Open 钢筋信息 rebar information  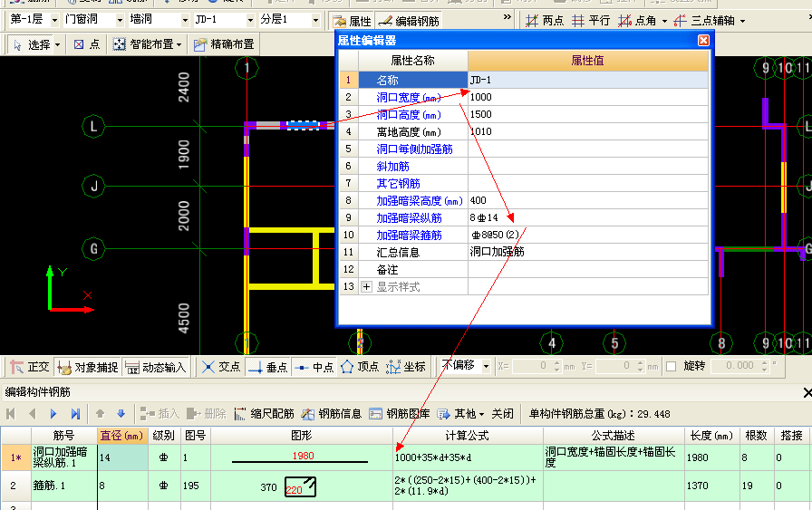coord(331,414)
